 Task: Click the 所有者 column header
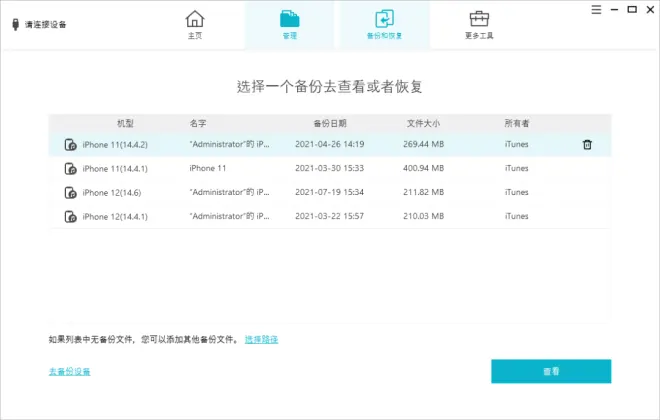(x=517, y=123)
